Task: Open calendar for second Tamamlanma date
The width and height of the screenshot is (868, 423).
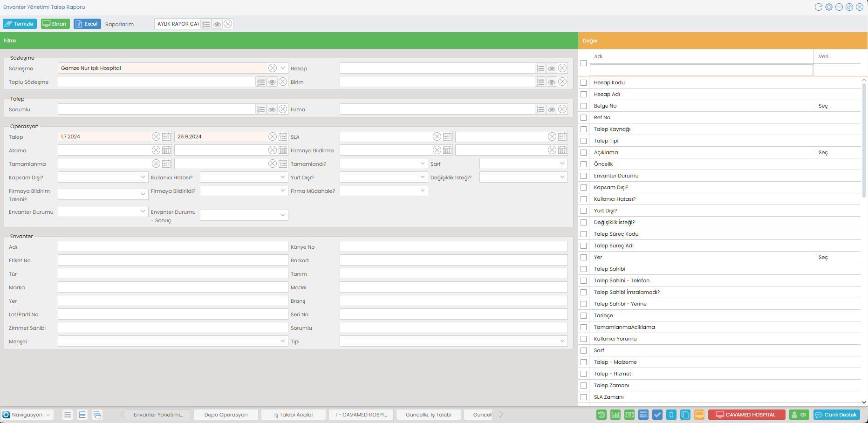Action: (x=283, y=164)
